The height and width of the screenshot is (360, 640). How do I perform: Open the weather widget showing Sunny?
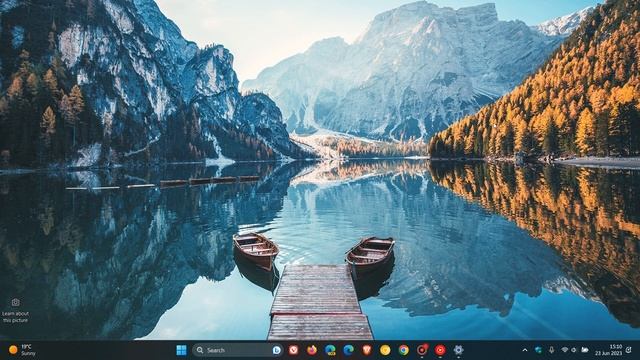(x=23, y=350)
